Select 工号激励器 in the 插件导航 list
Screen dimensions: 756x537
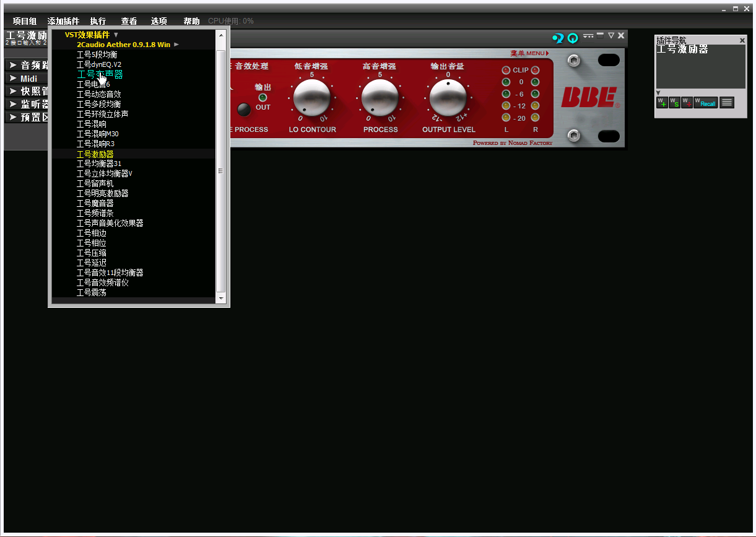point(682,49)
